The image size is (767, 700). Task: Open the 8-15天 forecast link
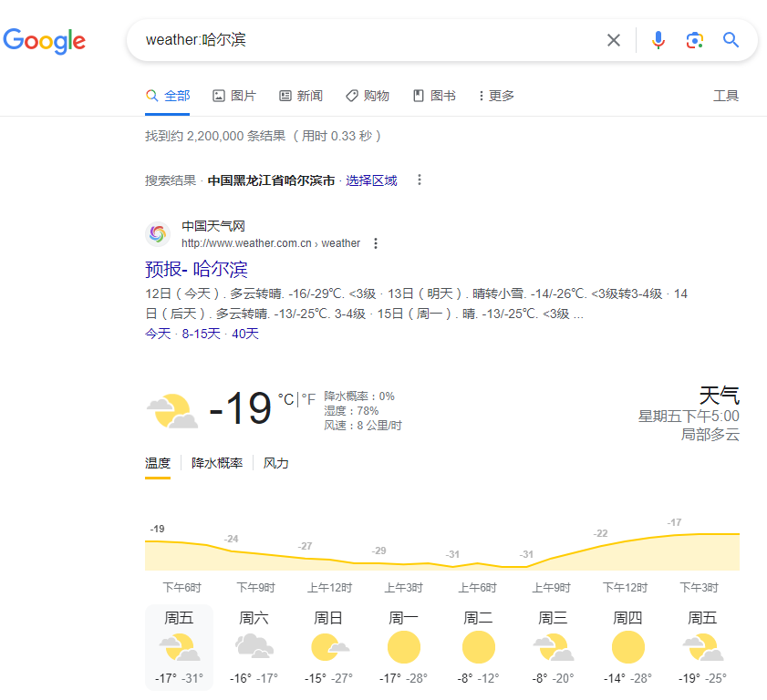pos(201,334)
